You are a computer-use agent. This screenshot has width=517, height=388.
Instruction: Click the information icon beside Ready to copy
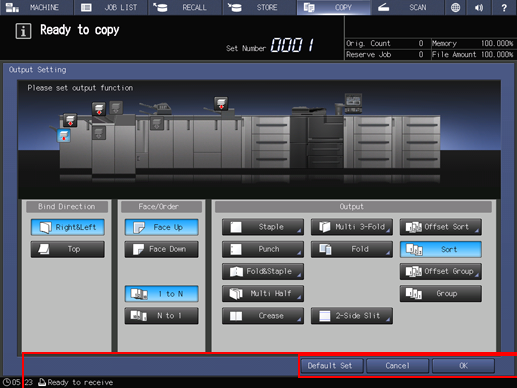click(x=23, y=31)
